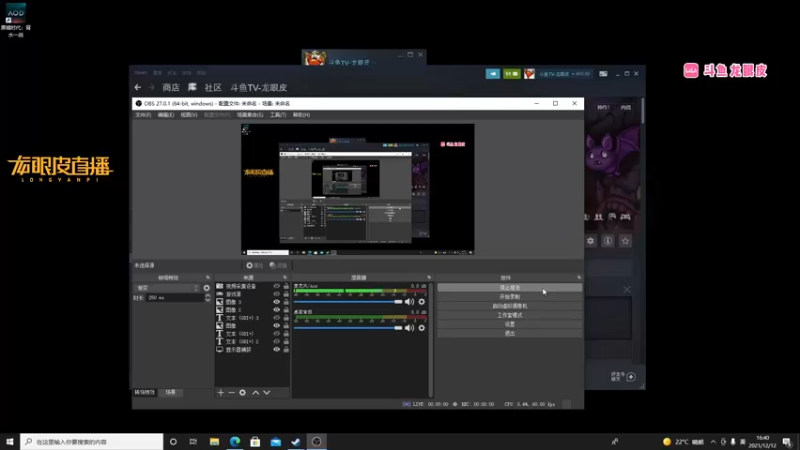The width and height of the screenshot is (800, 450).
Task: Open the Steam game settings gear icon
Action: pyautogui.click(x=590, y=241)
